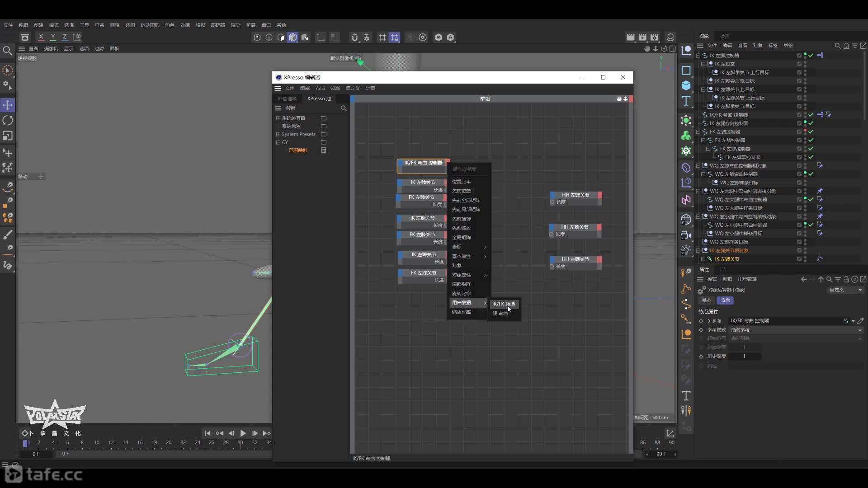Viewport: 868px width, 488px height.
Task: Toggle green check on FK 左膝控制器 row
Action: pyautogui.click(x=811, y=140)
